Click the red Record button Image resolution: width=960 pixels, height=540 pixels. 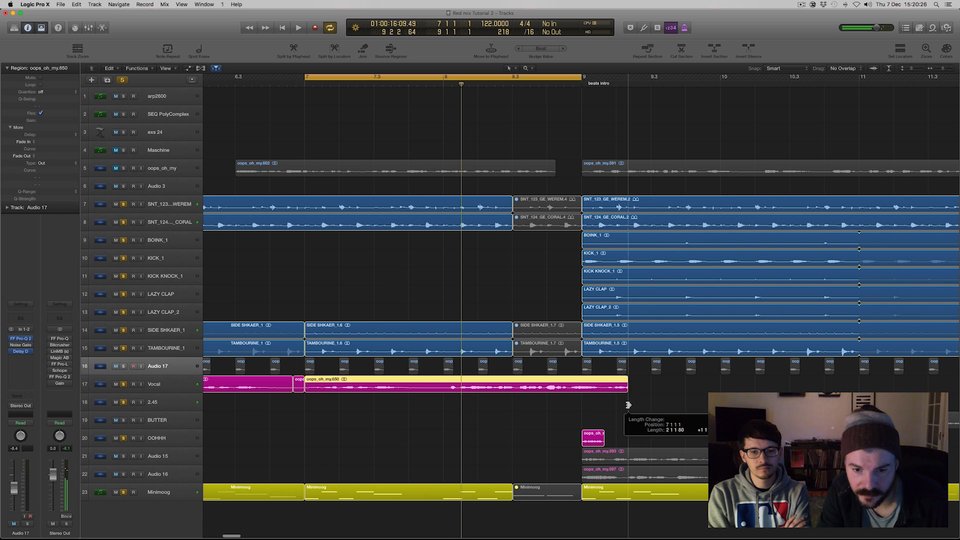tap(315, 28)
